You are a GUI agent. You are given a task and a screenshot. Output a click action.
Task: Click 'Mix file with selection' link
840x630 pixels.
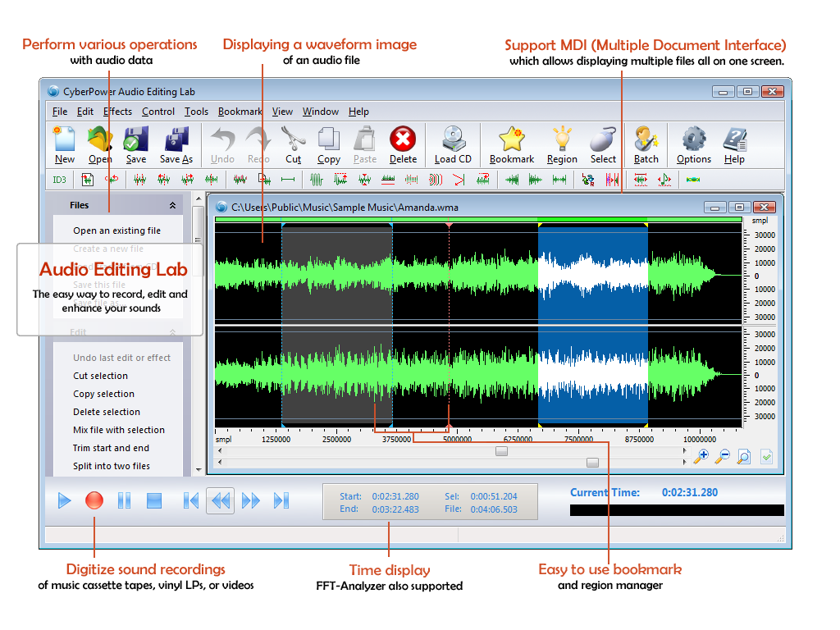pyautogui.click(x=119, y=430)
